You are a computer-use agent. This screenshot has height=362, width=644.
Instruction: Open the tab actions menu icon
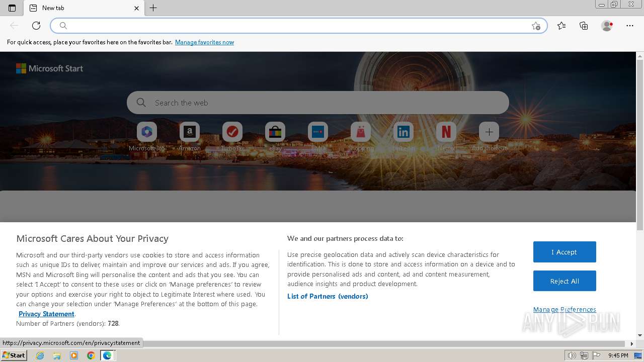(12, 8)
